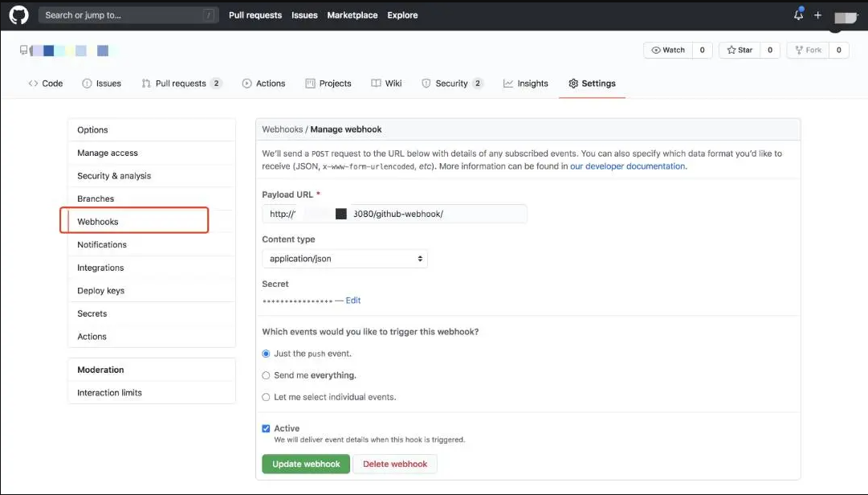Star the repository
Viewport: 868px width, 495px height.
point(740,50)
